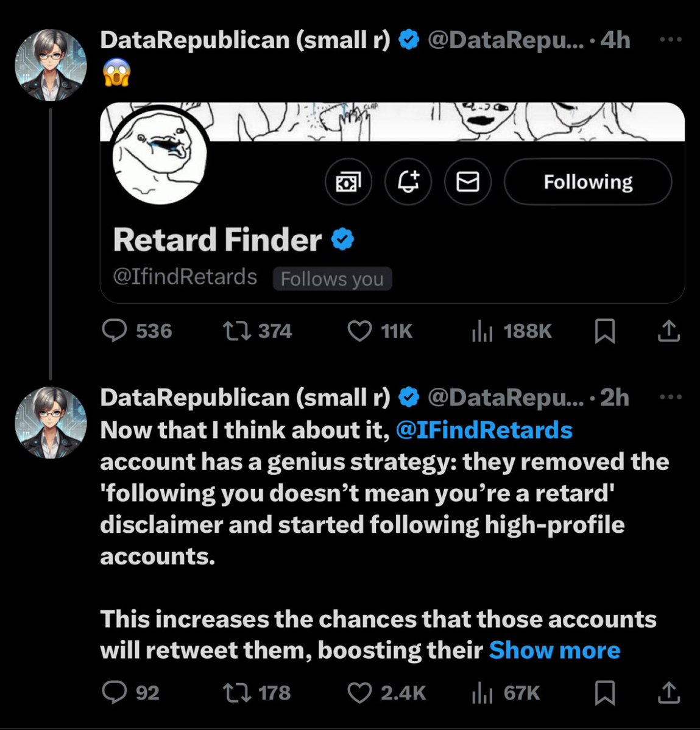Click the Following button in embedded profile
700x730 pixels.
click(x=588, y=181)
